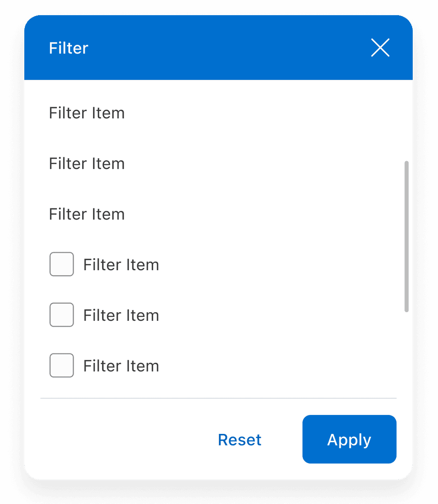
Task: Click the label next to the first checkbox
Action: click(121, 264)
